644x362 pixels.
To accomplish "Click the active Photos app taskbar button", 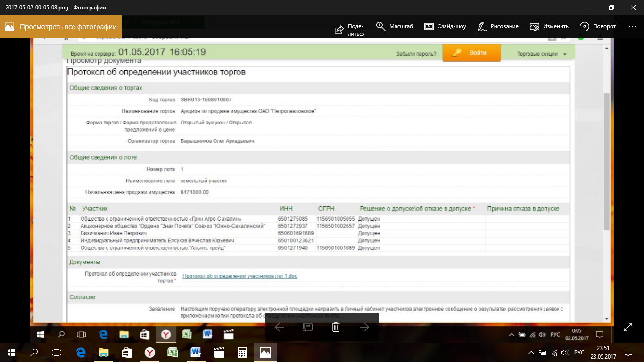I will pyautogui.click(x=265, y=352).
